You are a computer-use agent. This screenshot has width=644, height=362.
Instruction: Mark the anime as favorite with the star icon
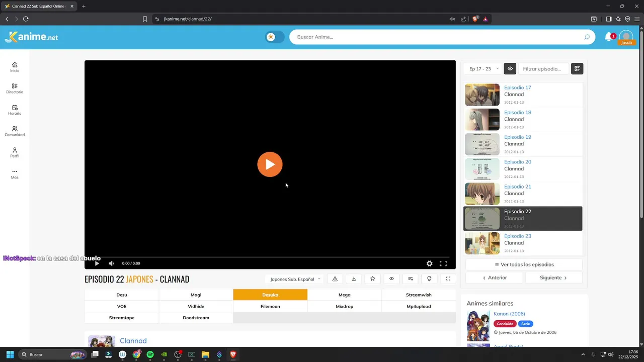[373, 279]
